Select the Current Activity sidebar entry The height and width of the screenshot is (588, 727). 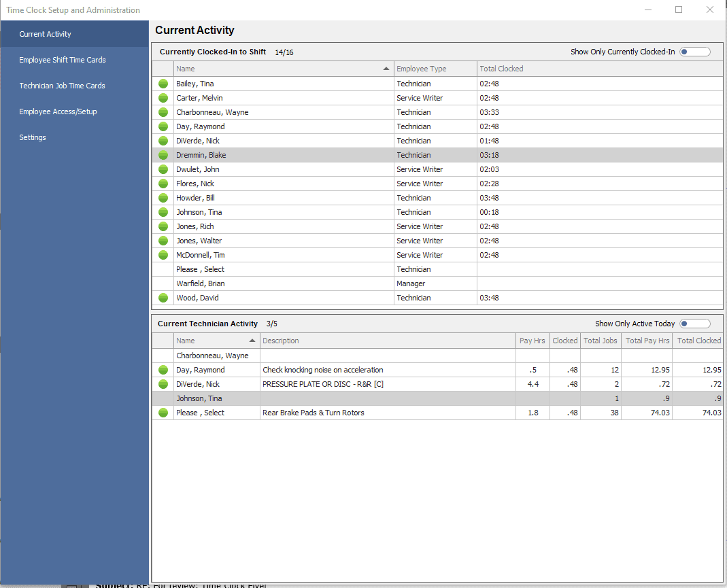[x=45, y=34]
